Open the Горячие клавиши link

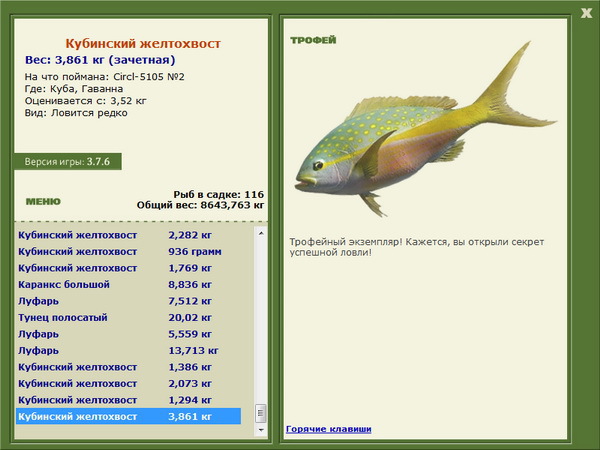[x=329, y=429]
